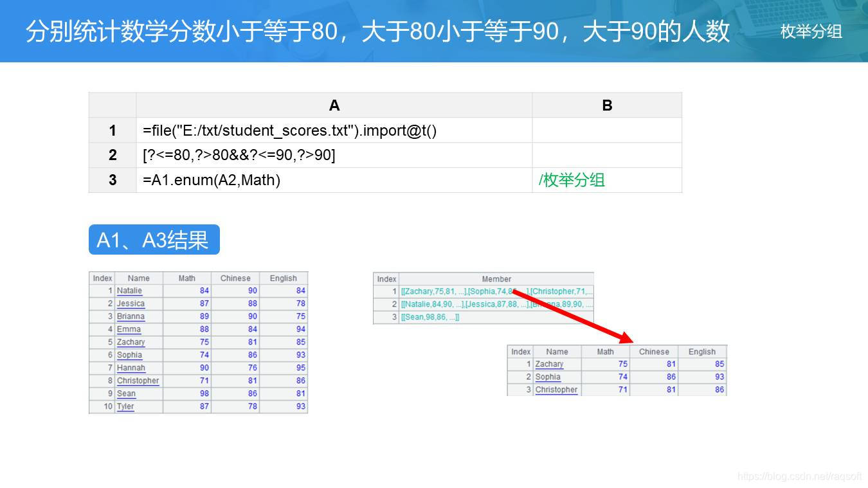The width and height of the screenshot is (868, 488).
Task: Open Member row starting with [[Natalie,84,90
Action: point(496,304)
